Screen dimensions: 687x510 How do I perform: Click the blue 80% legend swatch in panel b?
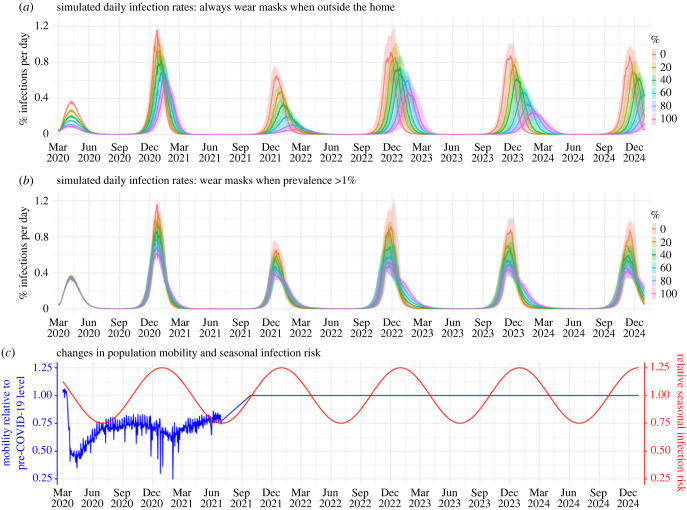click(x=654, y=280)
